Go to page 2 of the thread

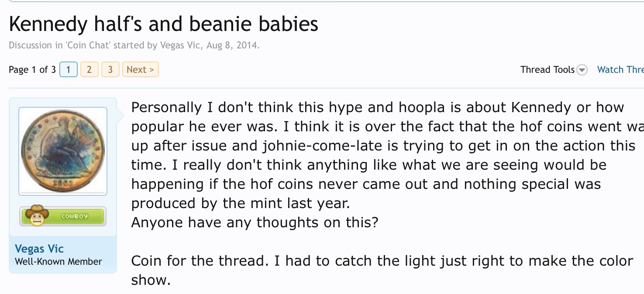click(x=89, y=70)
